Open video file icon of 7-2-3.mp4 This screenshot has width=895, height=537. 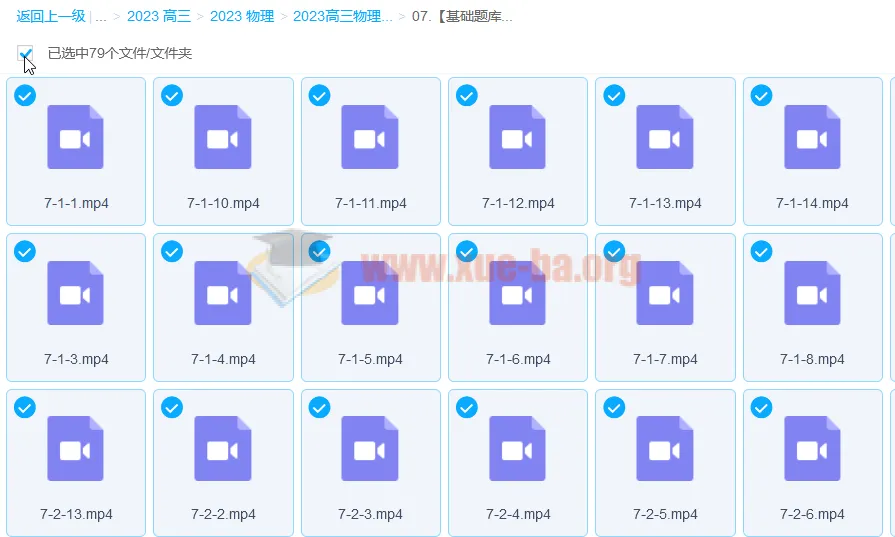pos(370,449)
